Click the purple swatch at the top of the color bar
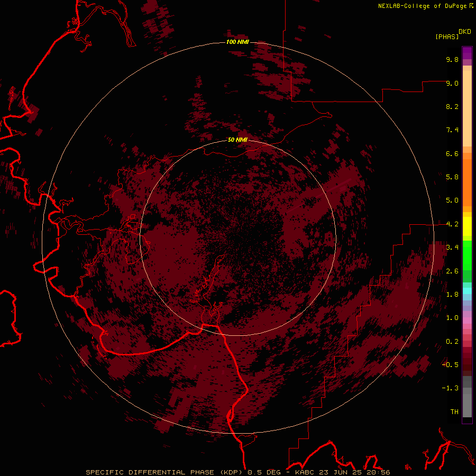The image size is (476, 476). click(x=467, y=53)
